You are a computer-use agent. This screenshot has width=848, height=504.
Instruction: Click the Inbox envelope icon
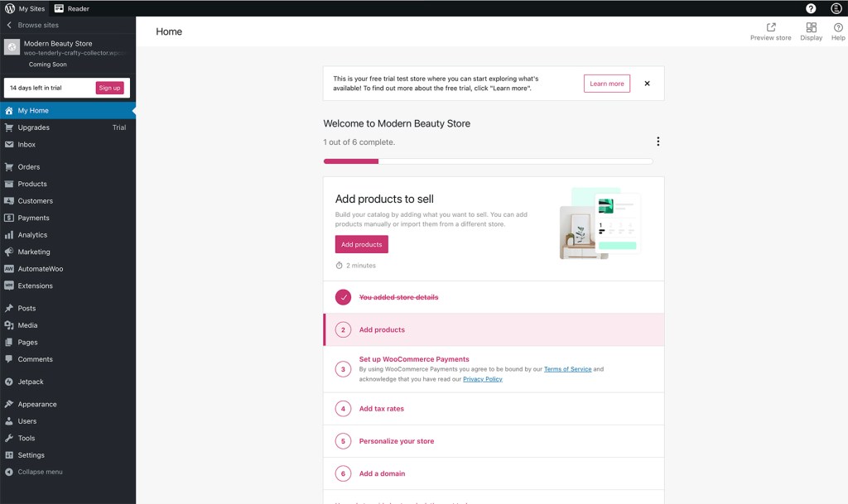[8, 144]
